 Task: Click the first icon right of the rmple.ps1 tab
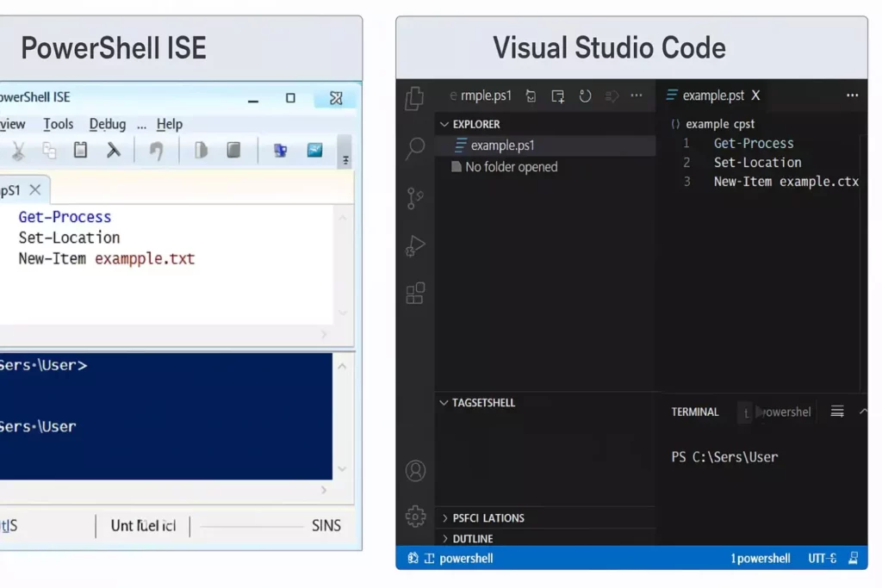(x=531, y=96)
